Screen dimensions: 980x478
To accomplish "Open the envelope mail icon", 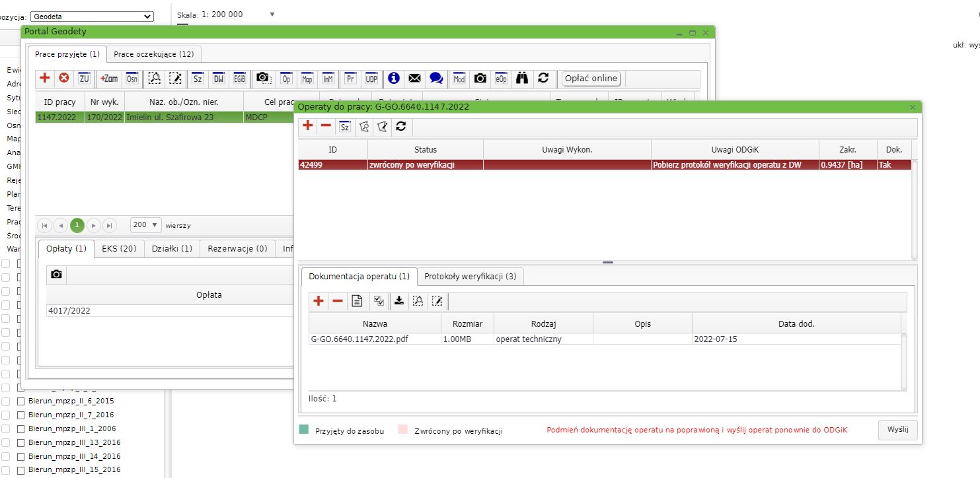I will (x=414, y=79).
